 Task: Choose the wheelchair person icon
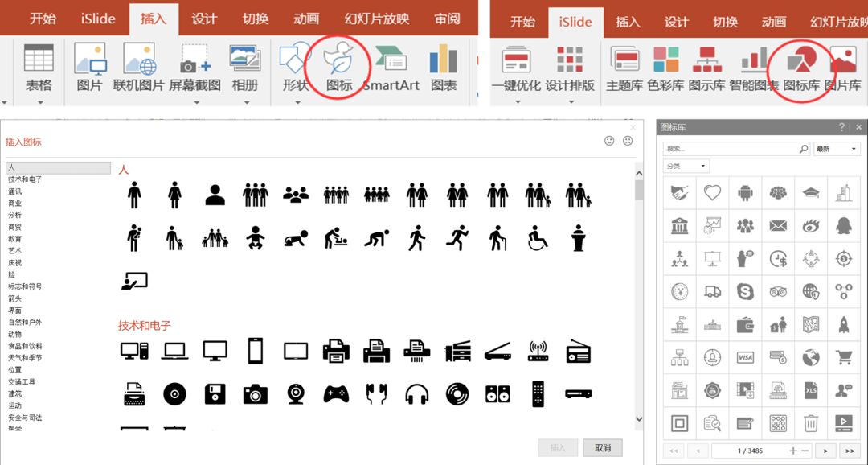point(538,238)
